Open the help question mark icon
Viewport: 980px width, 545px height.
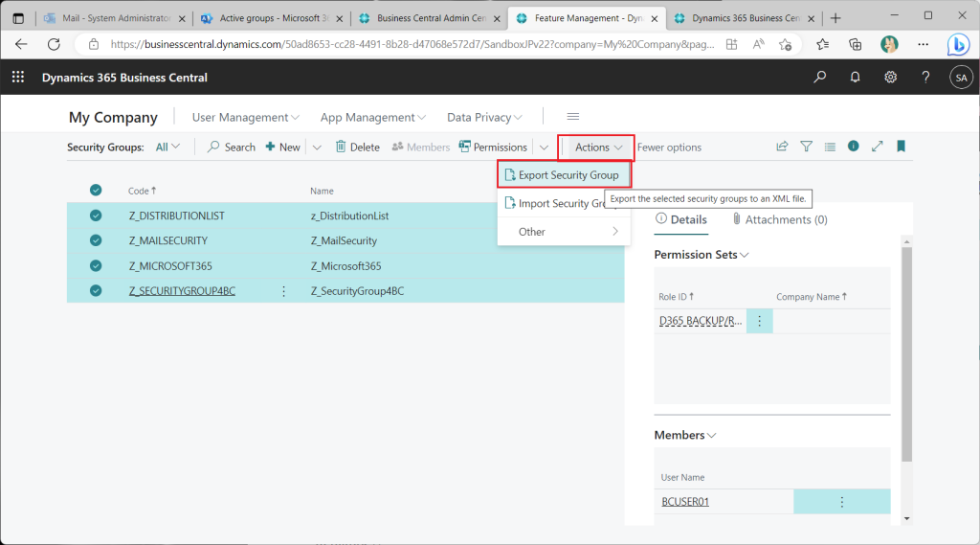[x=925, y=77]
